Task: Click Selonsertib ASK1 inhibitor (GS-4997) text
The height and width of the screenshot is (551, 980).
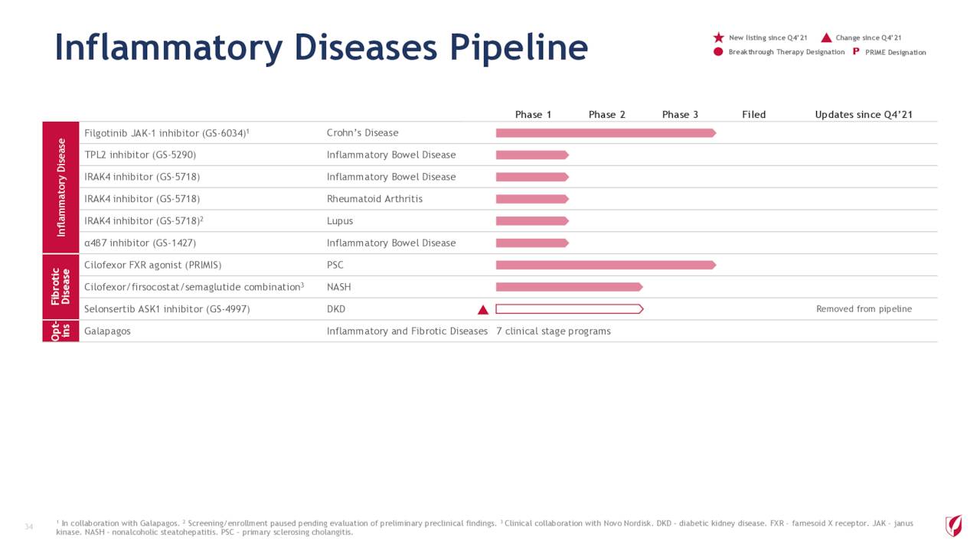Action: click(x=167, y=309)
